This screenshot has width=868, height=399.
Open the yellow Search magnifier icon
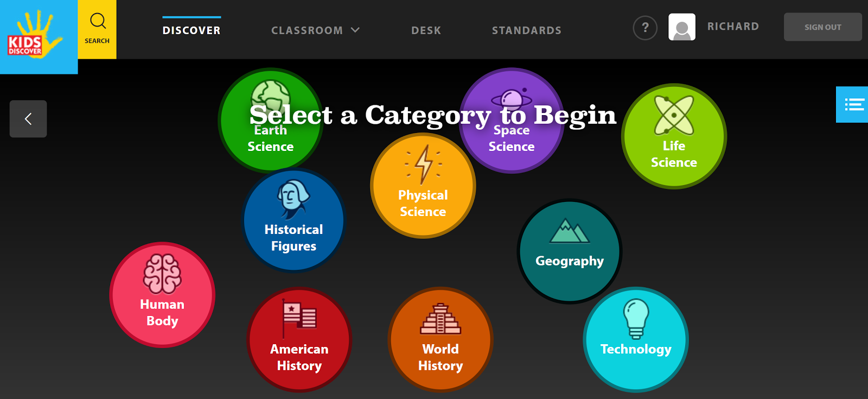pos(97,29)
